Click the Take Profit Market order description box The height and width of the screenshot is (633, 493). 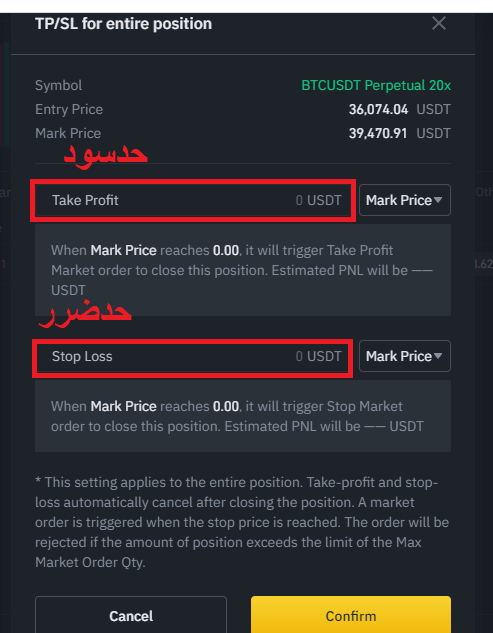click(x=243, y=270)
